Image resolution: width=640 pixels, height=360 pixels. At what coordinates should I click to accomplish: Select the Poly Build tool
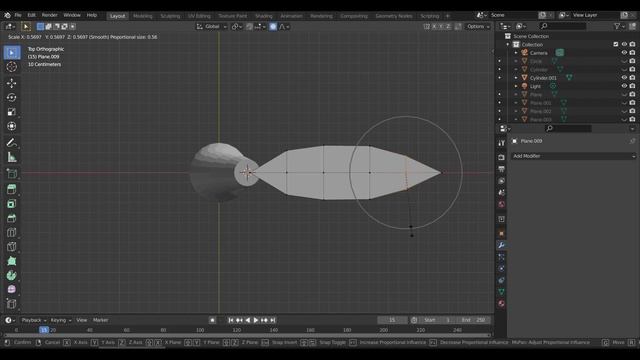pyautogui.click(x=11, y=261)
